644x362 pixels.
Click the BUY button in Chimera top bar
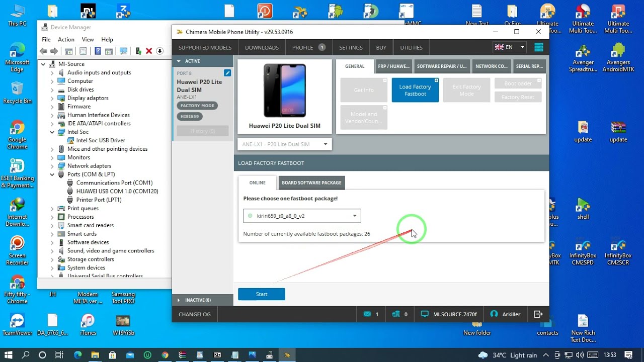(381, 47)
